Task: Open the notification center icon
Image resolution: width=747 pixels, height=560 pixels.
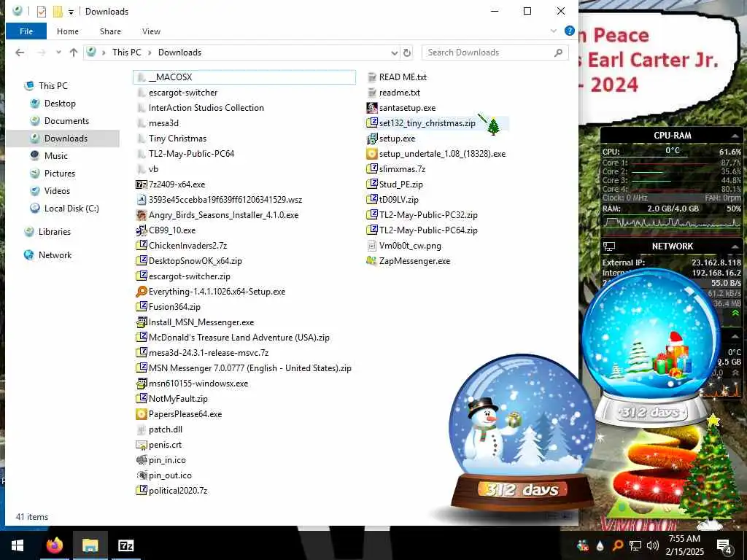Action: [724, 546]
